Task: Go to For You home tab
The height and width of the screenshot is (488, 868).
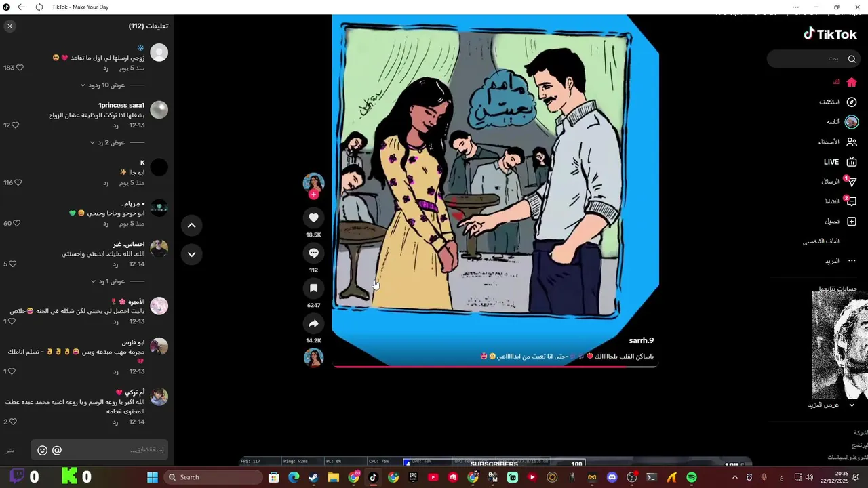Action: [x=845, y=82]
